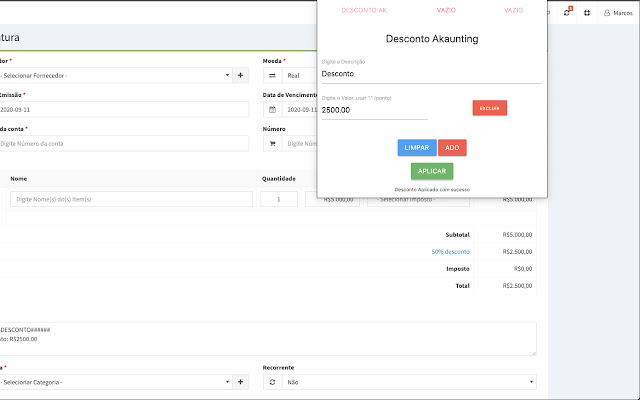The image size is (640, 400).
Task: Click the Desconto Akaunting popup title
Action: coord(432,39)
